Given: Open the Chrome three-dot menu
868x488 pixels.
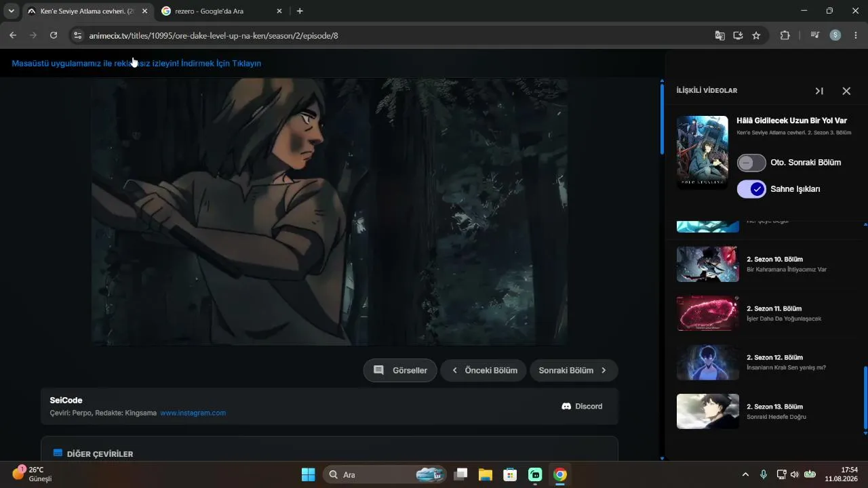Looking at the screenshot, I should pos(856,35).
